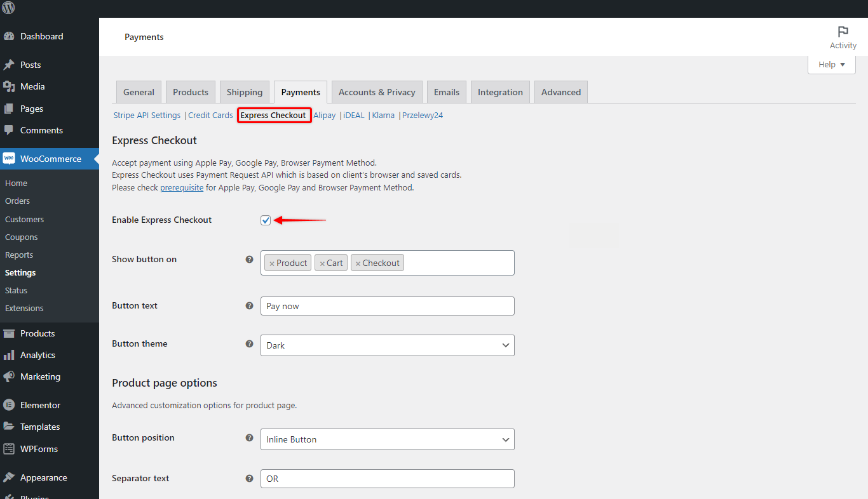
Task: Switch to Accounts & Privacy tab
Action: tap(377, 92)
